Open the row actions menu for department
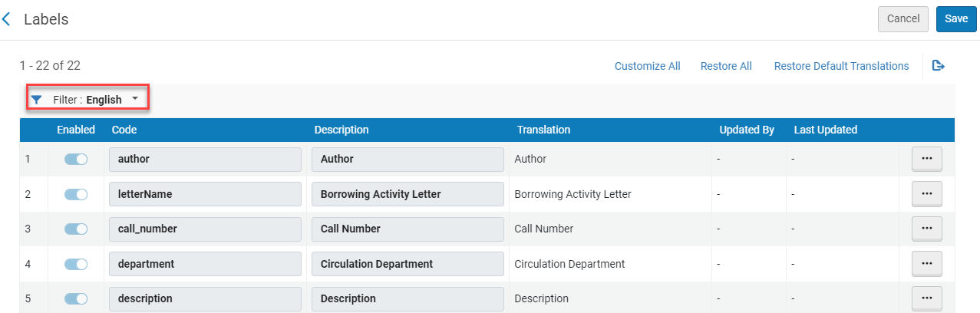 coord(926,264)
